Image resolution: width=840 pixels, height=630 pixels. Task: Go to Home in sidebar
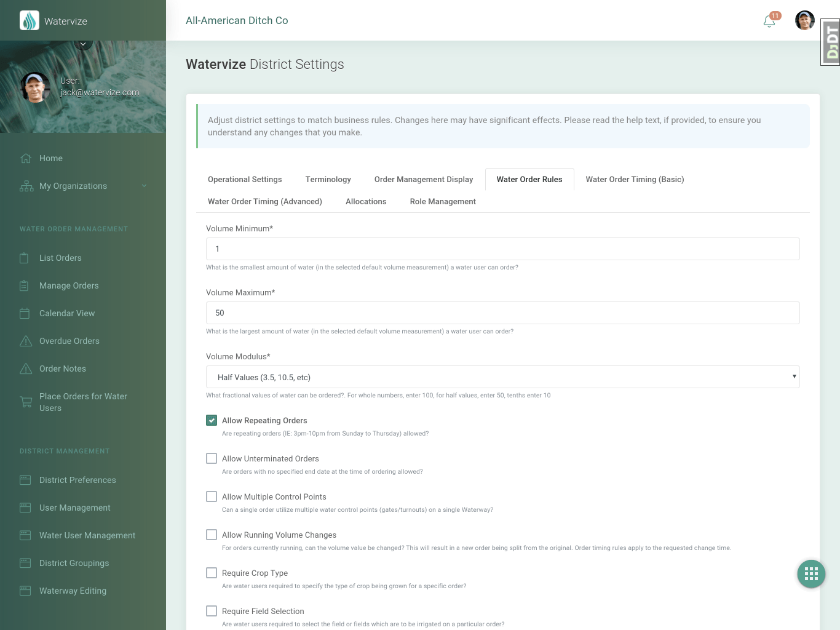pos(51,158)
